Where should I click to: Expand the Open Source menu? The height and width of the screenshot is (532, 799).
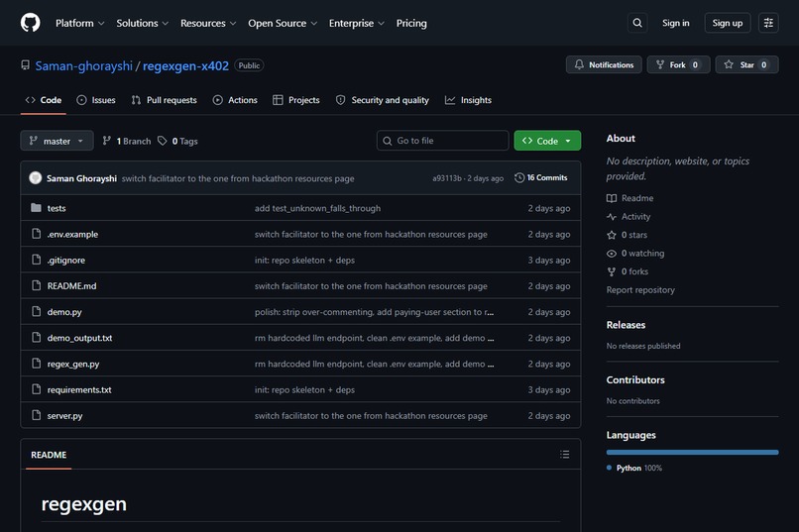pyautogui.click(x=283, y=23)
